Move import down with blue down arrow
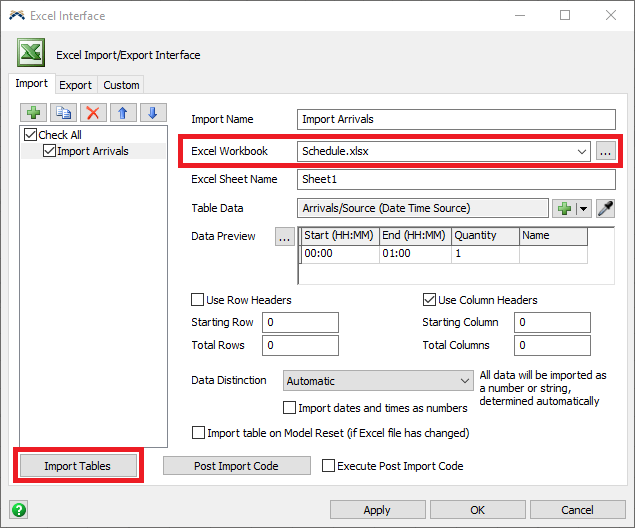Viewport: 635px width, 528px height. point(152,113)
